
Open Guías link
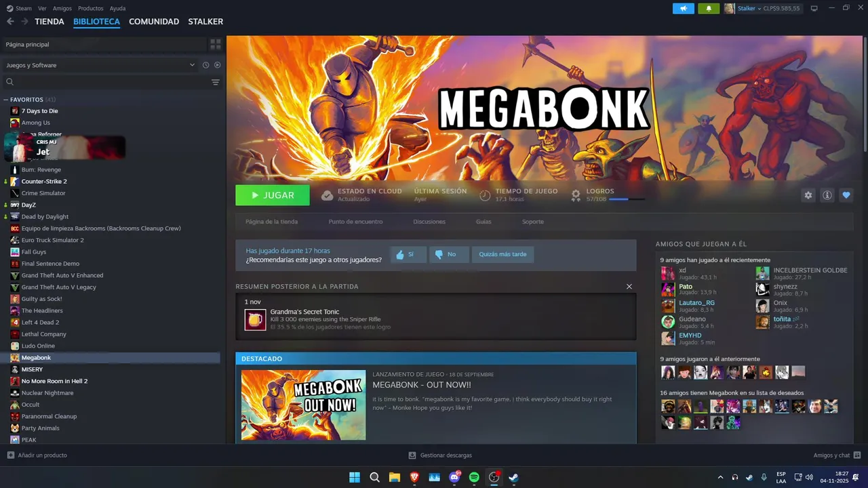(484, 222)
